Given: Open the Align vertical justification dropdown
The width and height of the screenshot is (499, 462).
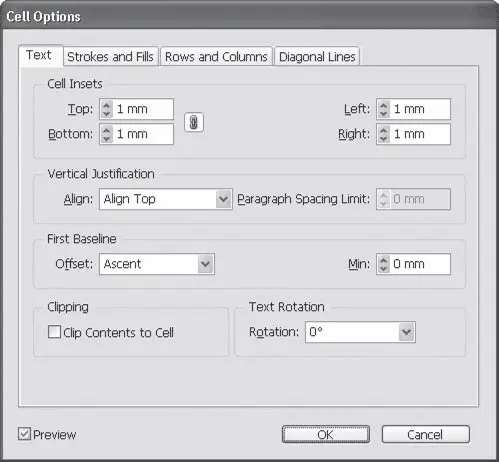Looking at the screenshot, I should pos(166,199).
